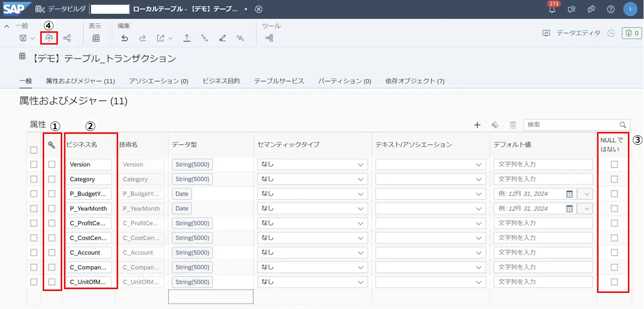The height and width of the screenshot is (309, 644).
Task: Switch to パーティション (0) tab
Action: point(345,81)
